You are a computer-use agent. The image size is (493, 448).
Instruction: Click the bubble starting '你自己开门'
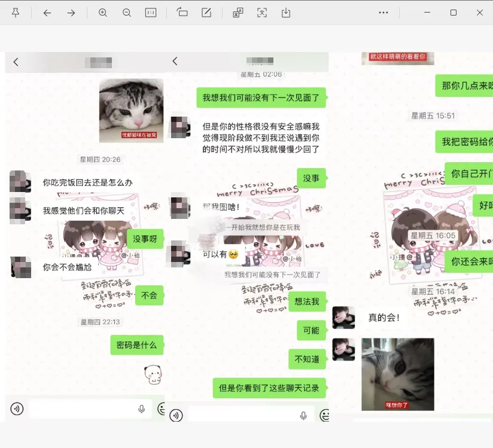pos(469,173)
